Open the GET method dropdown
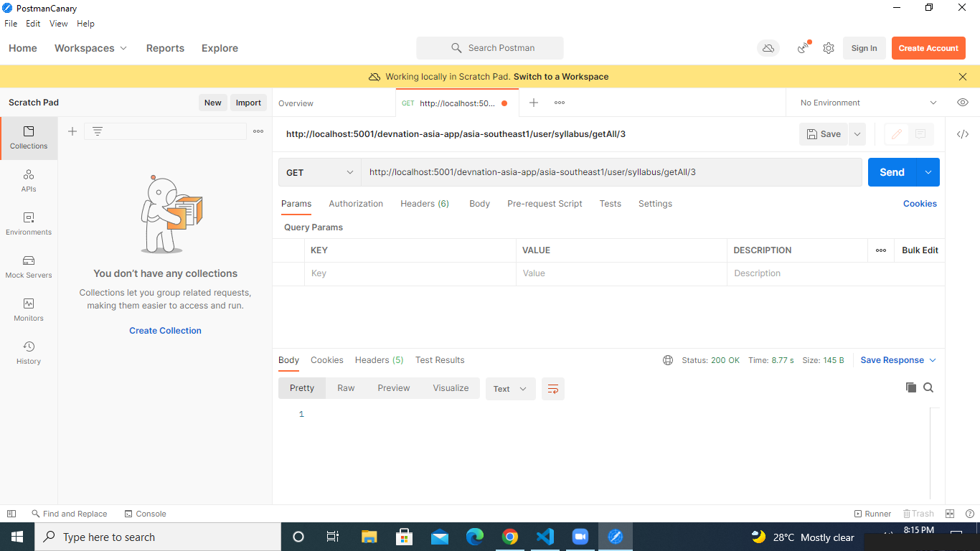980x551 pixels. (x=319, y=172)
